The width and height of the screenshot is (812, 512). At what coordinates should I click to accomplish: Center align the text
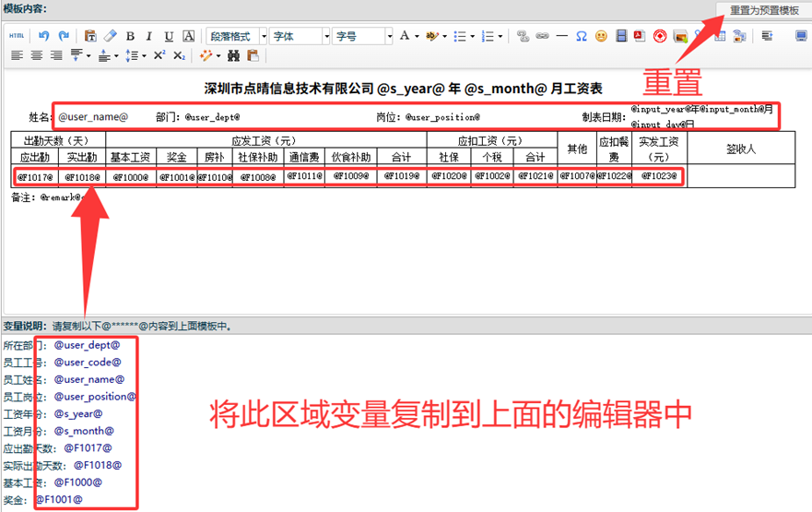(37, 55)
